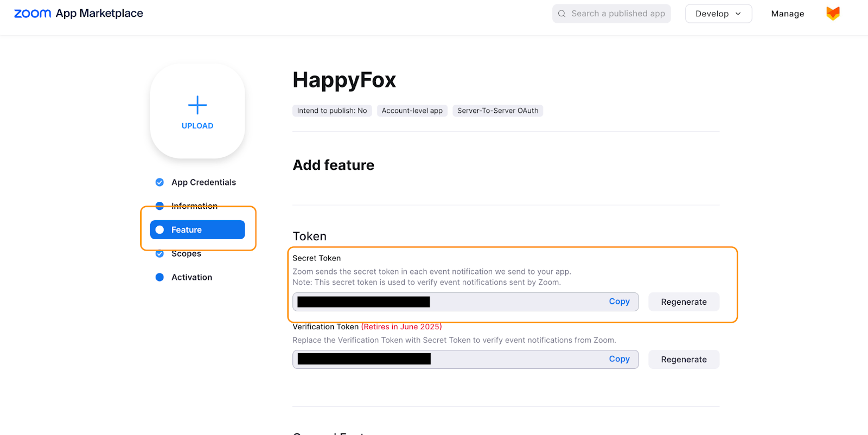Screen dimensions: 868x435
Task: Click the Develop chevron arrow
Action: click(x=738, y=14)
